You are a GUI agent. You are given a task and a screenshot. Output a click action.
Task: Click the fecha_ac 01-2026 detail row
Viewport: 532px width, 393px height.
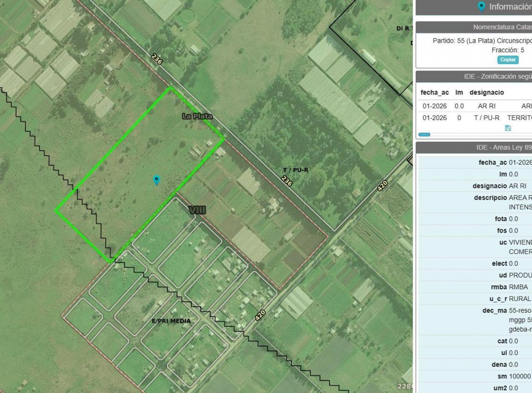pyautogui.click(x=475, y=163)
